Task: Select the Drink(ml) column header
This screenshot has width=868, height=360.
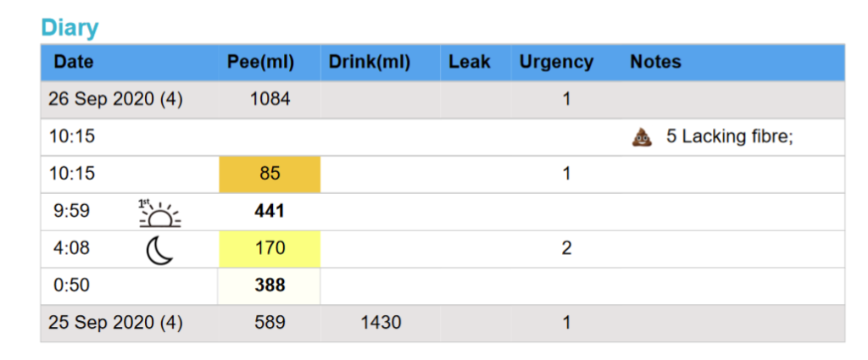Action: (x=369, y=62)
